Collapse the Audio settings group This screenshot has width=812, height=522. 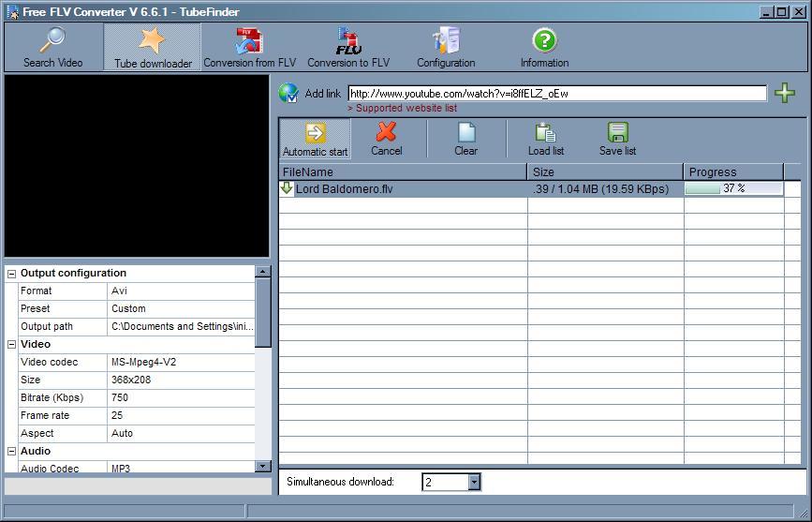[x=12, y=452]
